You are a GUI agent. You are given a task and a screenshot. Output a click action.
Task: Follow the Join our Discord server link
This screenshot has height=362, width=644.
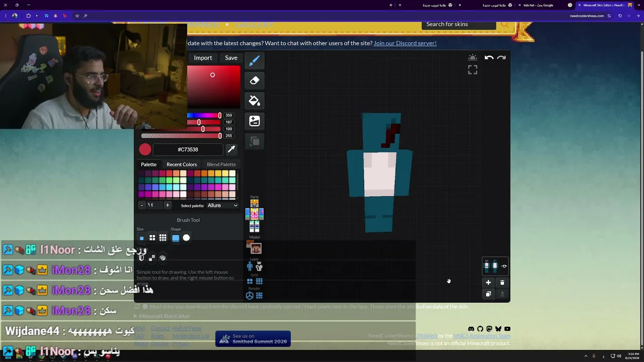coord(405,43)
